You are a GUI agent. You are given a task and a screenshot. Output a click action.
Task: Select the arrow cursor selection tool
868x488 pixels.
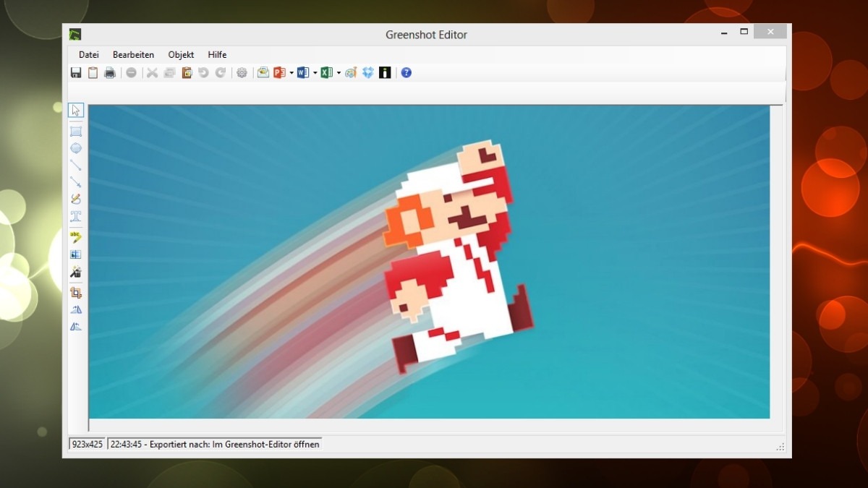(x=76, y=110)
